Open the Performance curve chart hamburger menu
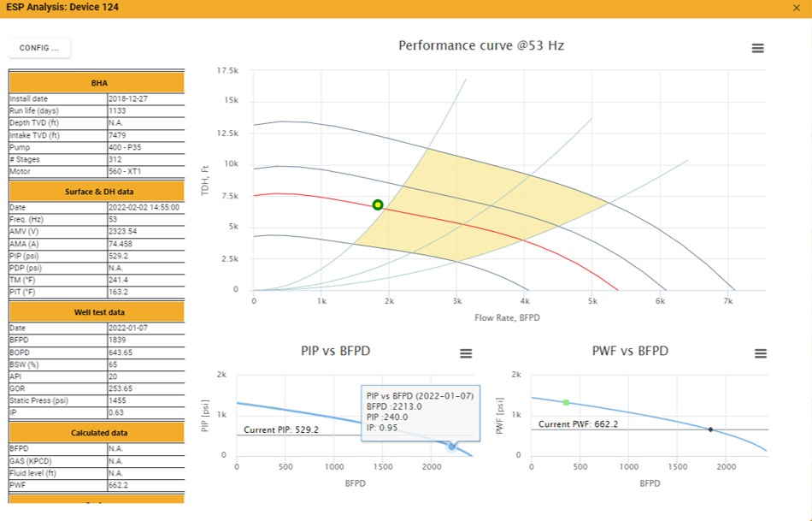812x521 pixels. (x=757, y=49)
